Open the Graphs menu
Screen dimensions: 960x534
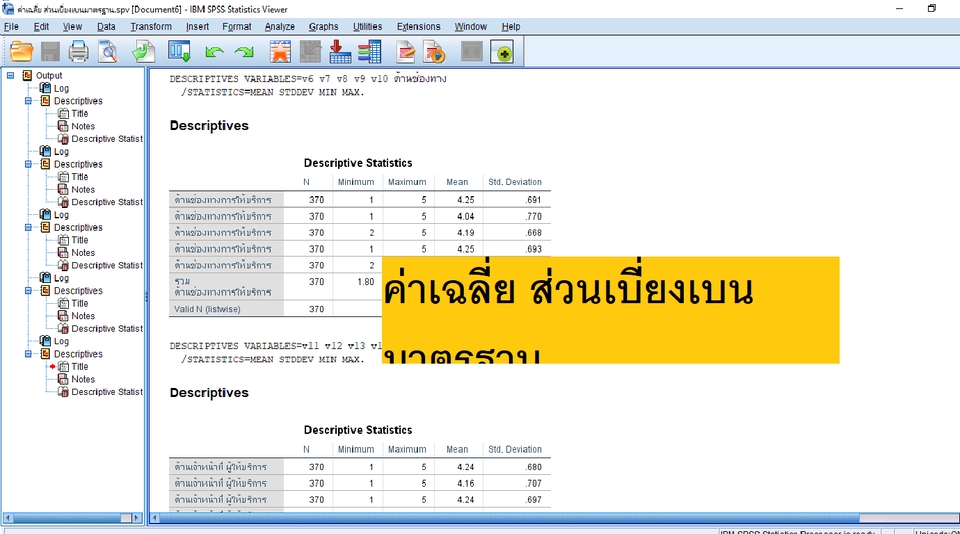click(323, 26)
